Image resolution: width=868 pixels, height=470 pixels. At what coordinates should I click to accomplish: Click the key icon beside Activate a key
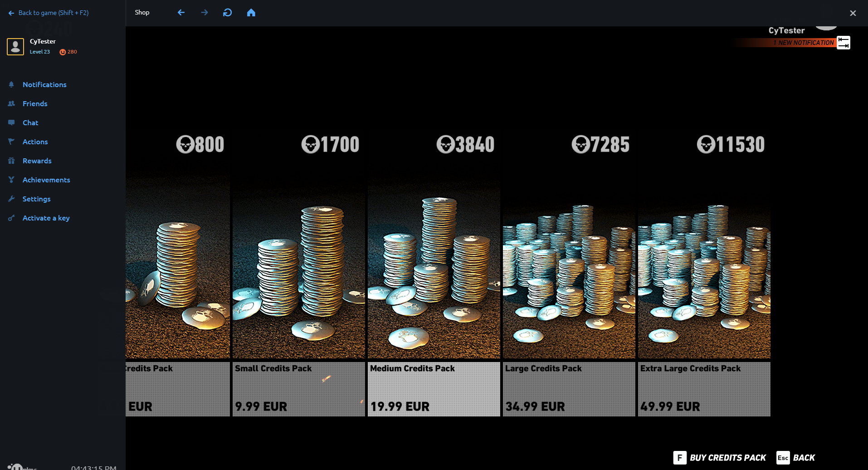click(11, 218)
